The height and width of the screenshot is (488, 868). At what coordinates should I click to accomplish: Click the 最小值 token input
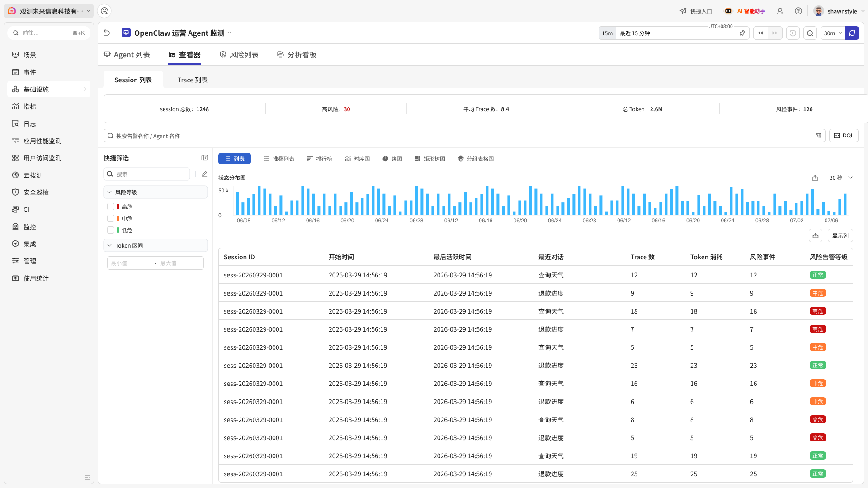coord(129,263)
